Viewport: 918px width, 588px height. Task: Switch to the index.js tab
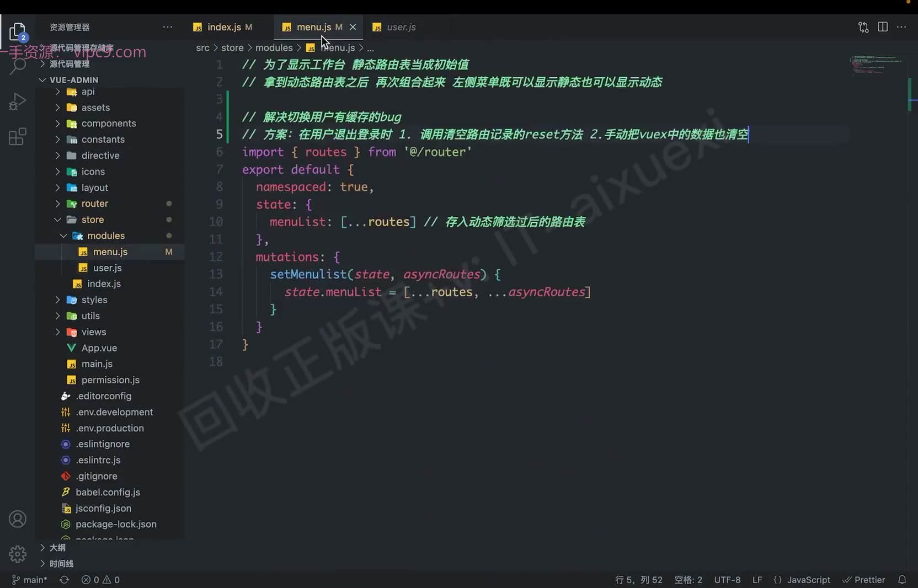(x=223, y=27)
